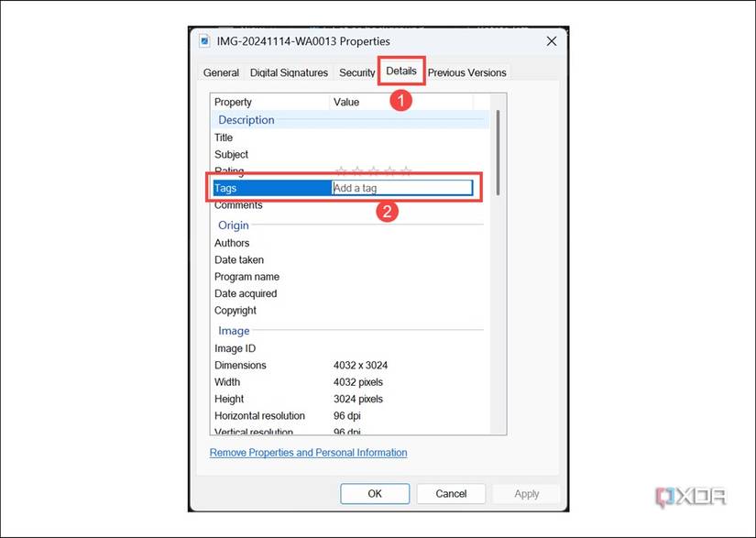Viewport: 756px width, 538px height.
Task: Click the Cancel button
Action: tap(451, 494)
